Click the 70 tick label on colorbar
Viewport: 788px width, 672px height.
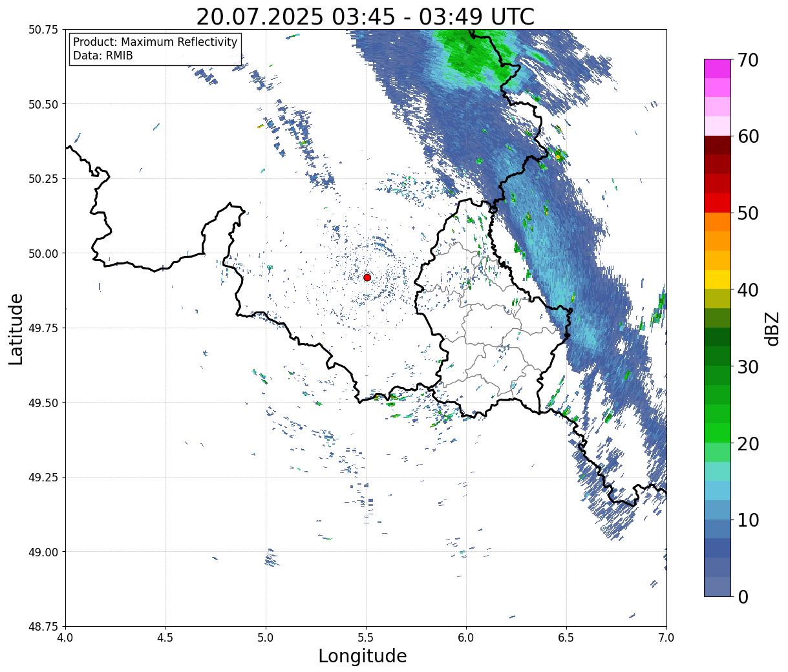(747, 60)
